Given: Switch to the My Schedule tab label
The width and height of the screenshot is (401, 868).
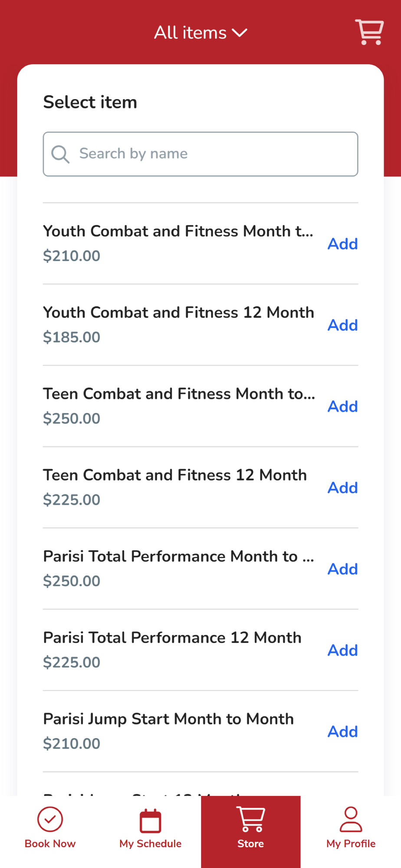Looking at the screenshot, I should pyautogui.click(x=150, y=844).
